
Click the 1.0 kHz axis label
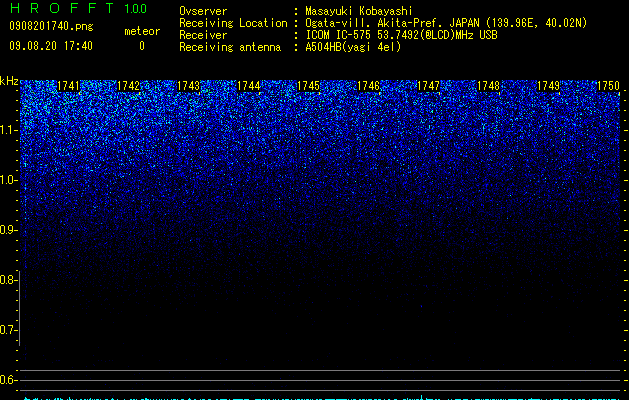[9, 180]
